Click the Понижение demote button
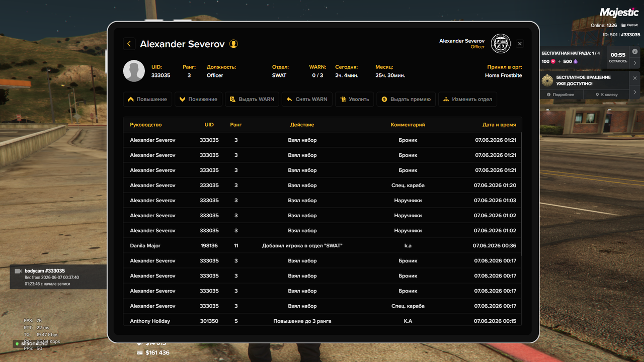 tap(198, 99)
